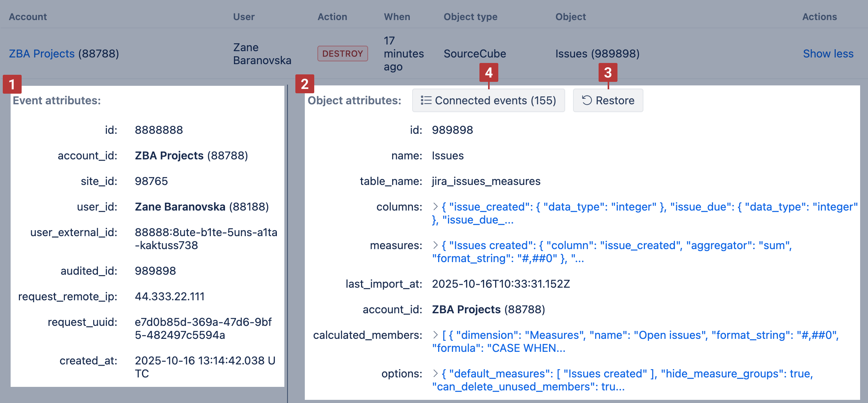
Task: Click the Object type column header
Action: coord(470,17)
